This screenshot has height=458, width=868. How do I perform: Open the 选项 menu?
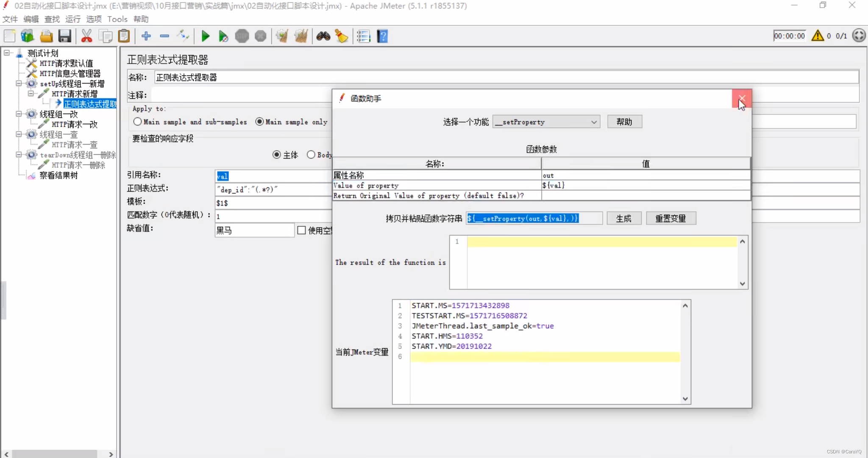94,19
